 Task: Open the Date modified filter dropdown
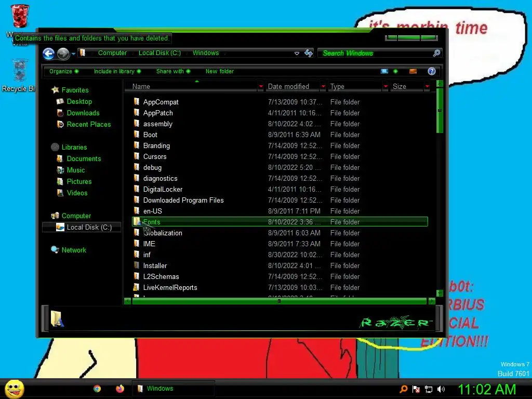(x=323, y=87)
